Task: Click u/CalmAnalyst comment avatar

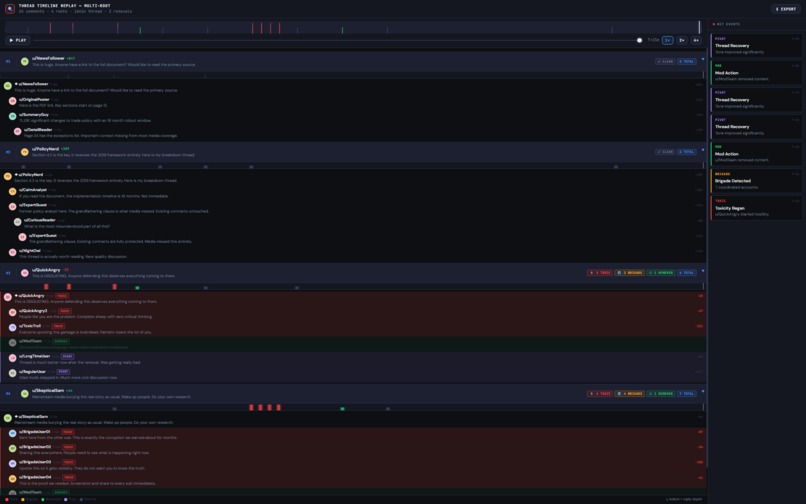Action: [x=12, y=192]
